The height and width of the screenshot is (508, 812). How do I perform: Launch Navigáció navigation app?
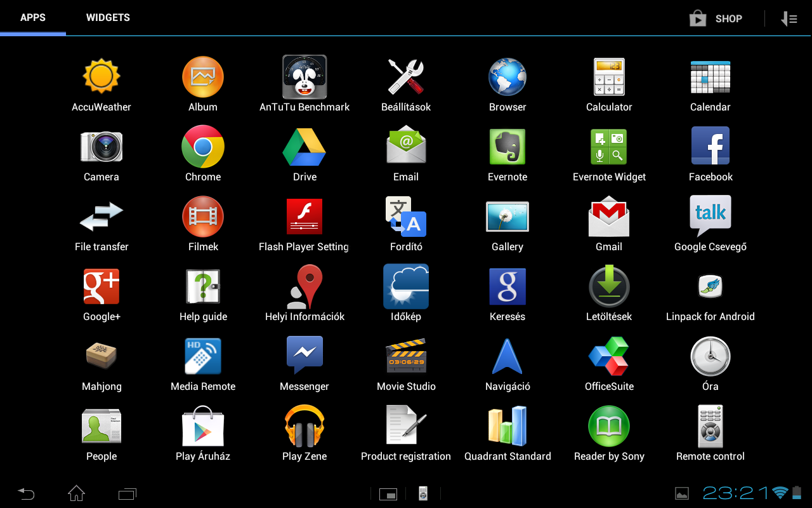[x=507, y=364]
